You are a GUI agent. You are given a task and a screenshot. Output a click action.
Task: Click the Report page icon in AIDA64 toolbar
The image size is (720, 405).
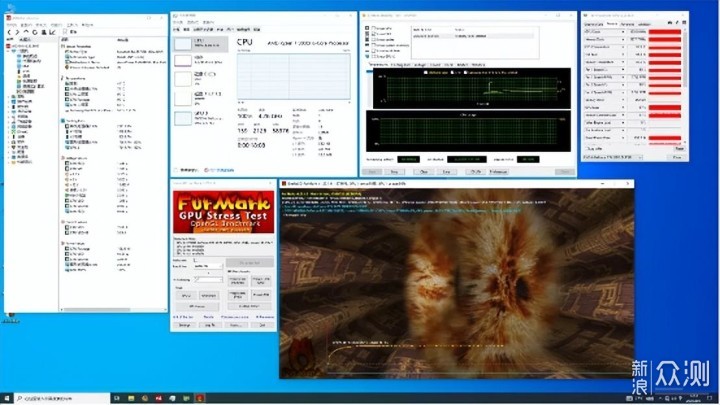(65, 32)
